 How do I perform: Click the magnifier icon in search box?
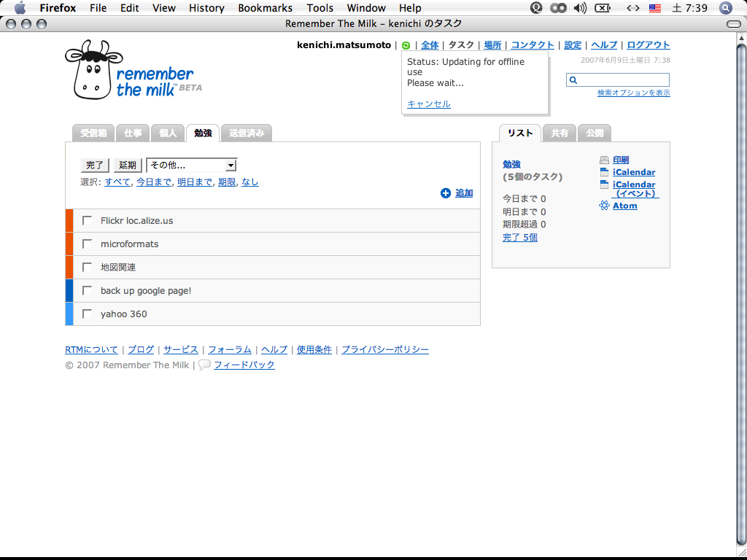[x=573, y=80]
